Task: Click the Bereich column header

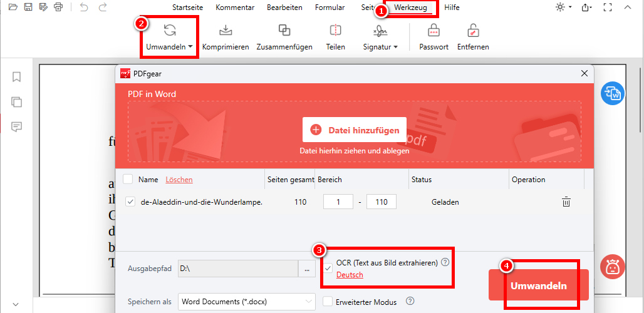Action: [x=330, y=179]
